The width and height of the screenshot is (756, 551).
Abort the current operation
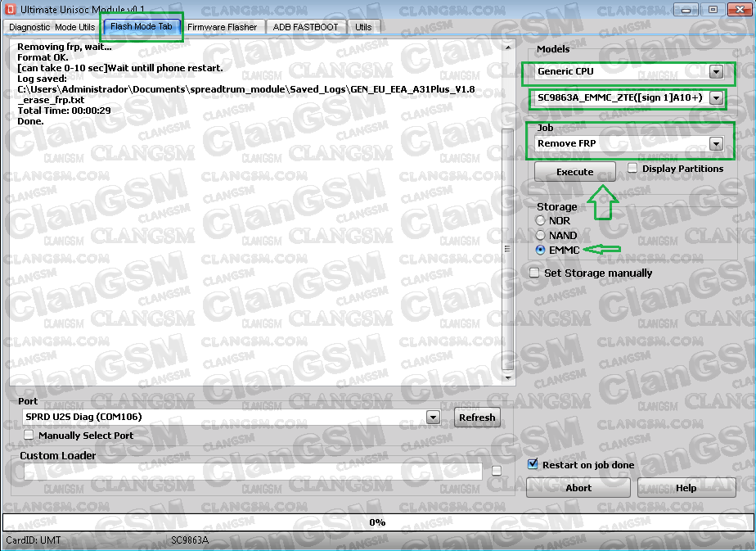578,487
